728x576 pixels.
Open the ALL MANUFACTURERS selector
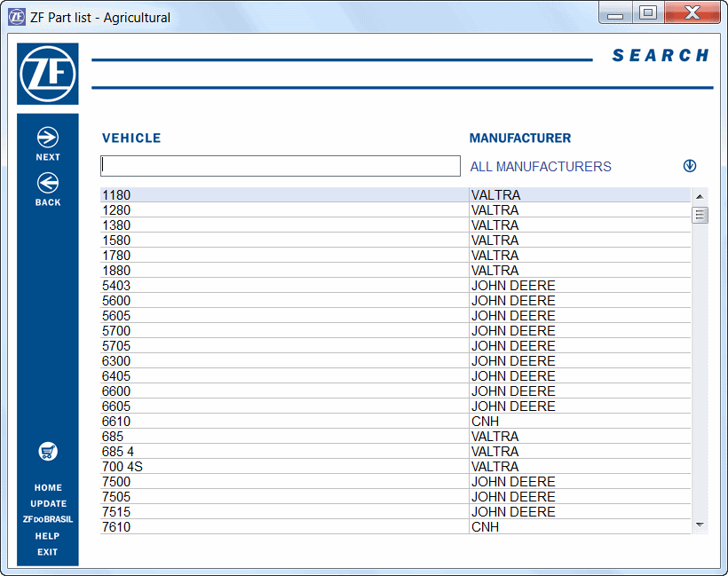coord(541,166)
